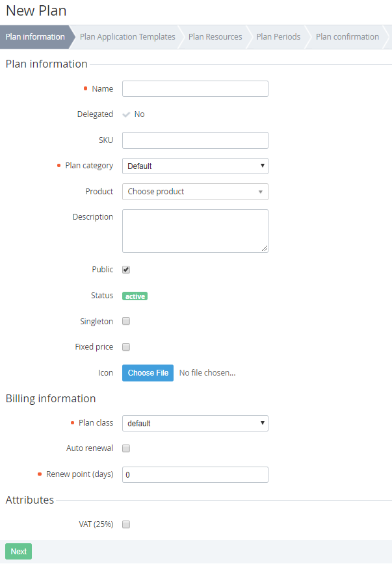Tick the Fixed price checkbox
This screenshot has width=392, height=566.
pos(126,347)
